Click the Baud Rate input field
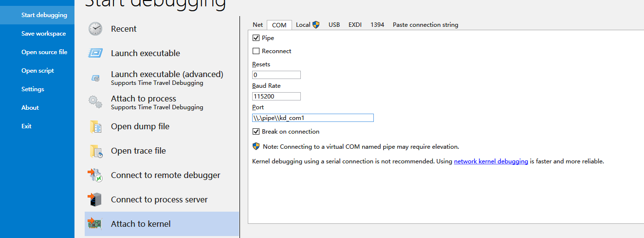 (x=276, y=97)
